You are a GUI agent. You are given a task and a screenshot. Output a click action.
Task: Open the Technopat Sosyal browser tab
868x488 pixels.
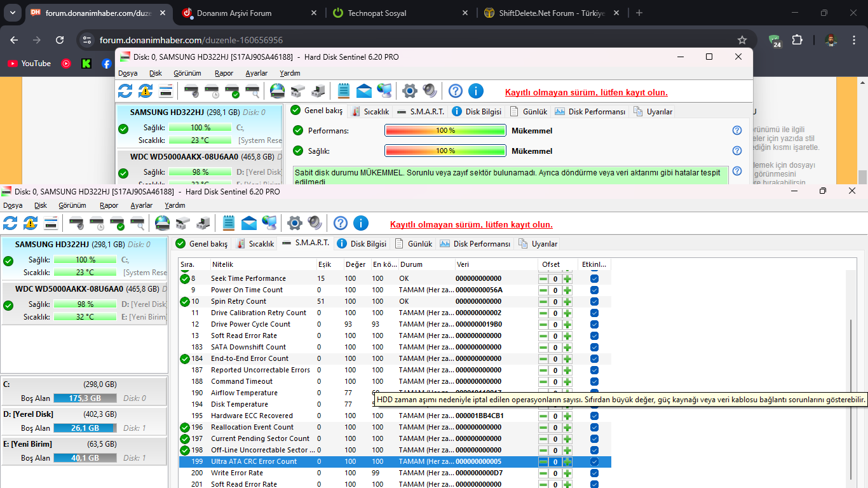[x=377, y=13]
